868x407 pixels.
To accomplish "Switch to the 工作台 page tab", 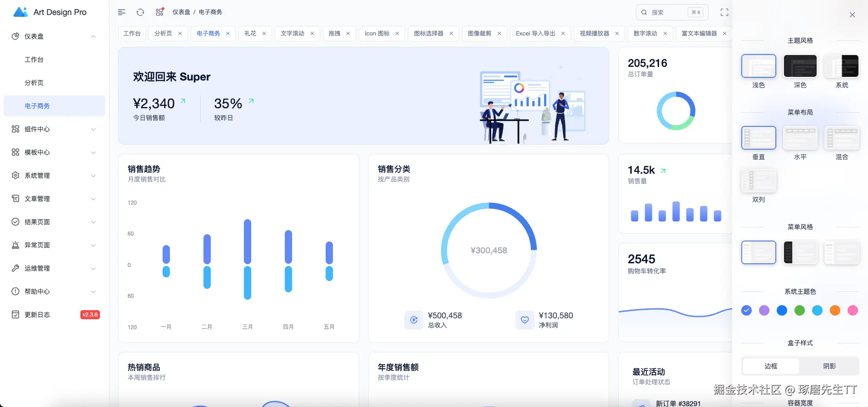I will [x=132, y=34].
